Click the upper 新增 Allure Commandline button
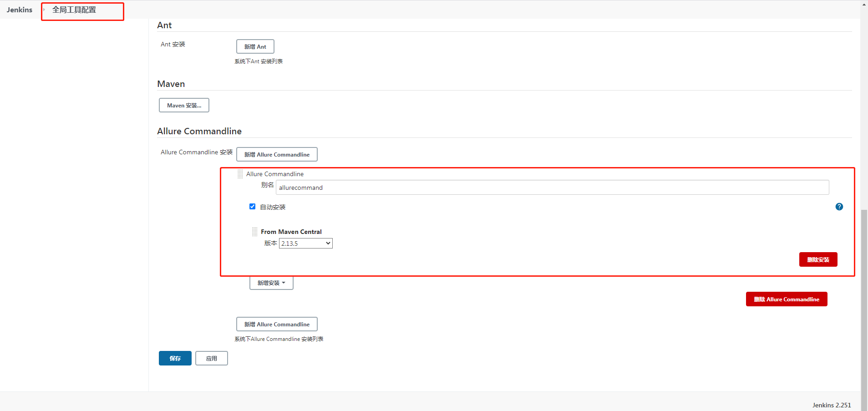 click(x=277, y=154)
